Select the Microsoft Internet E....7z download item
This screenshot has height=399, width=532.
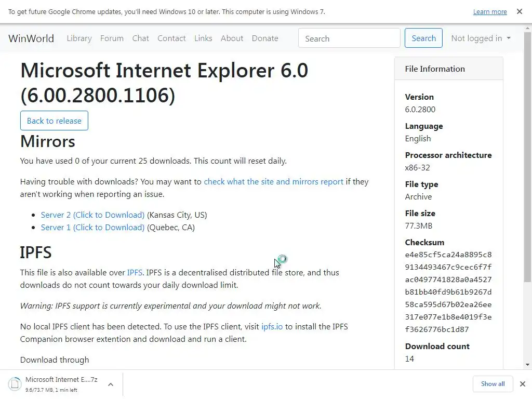tap(61, 384)
